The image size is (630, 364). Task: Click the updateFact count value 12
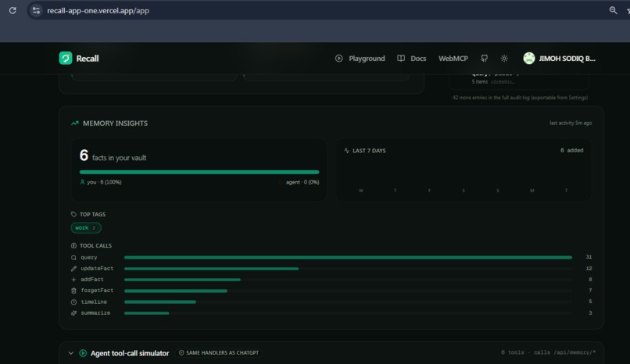pos(589,269)
